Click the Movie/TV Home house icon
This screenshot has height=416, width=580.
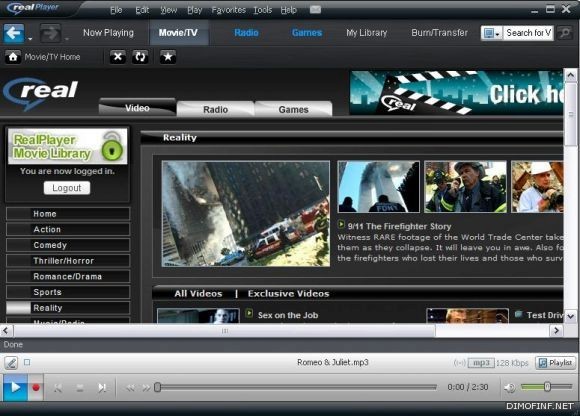coord(13,57)
